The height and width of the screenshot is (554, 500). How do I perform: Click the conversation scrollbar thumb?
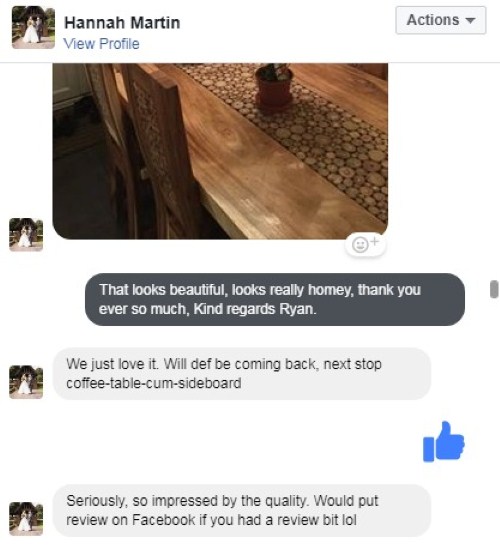pos(494,289)
